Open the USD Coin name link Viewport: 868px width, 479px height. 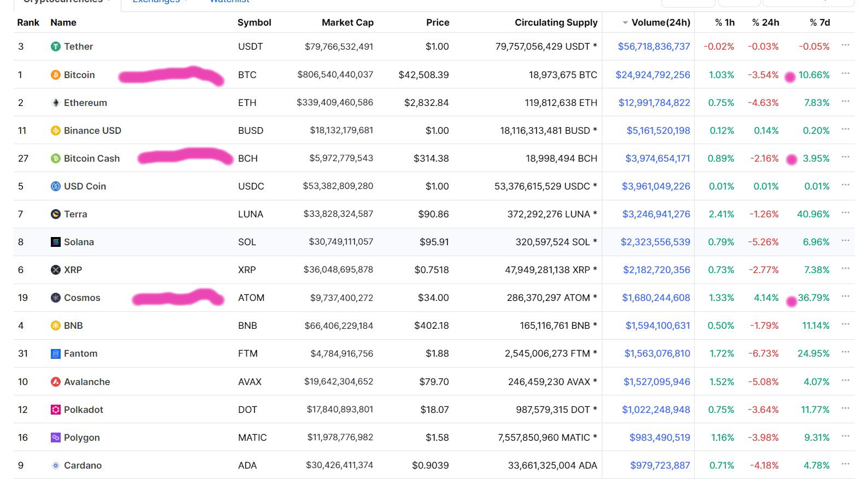click(x=85, y=186)
